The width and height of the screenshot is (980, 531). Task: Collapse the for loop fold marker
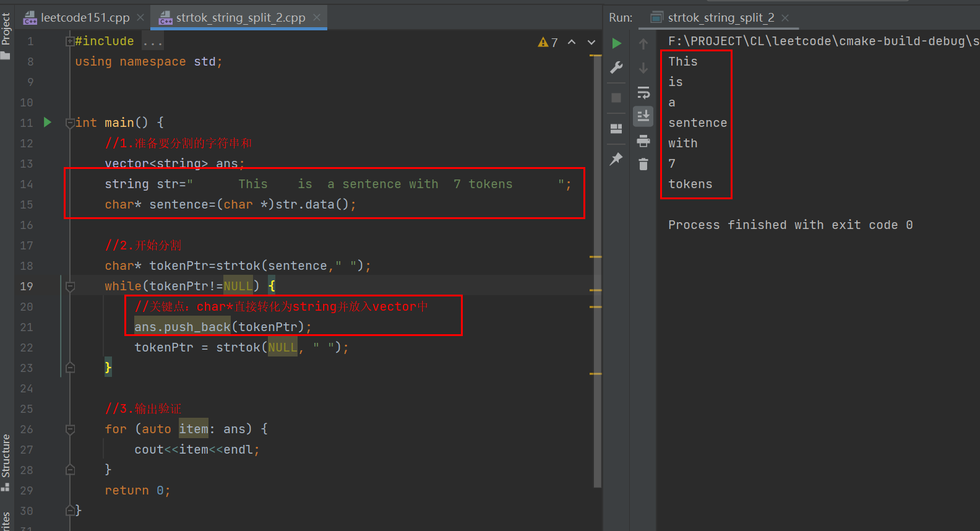tap(70, 430)
